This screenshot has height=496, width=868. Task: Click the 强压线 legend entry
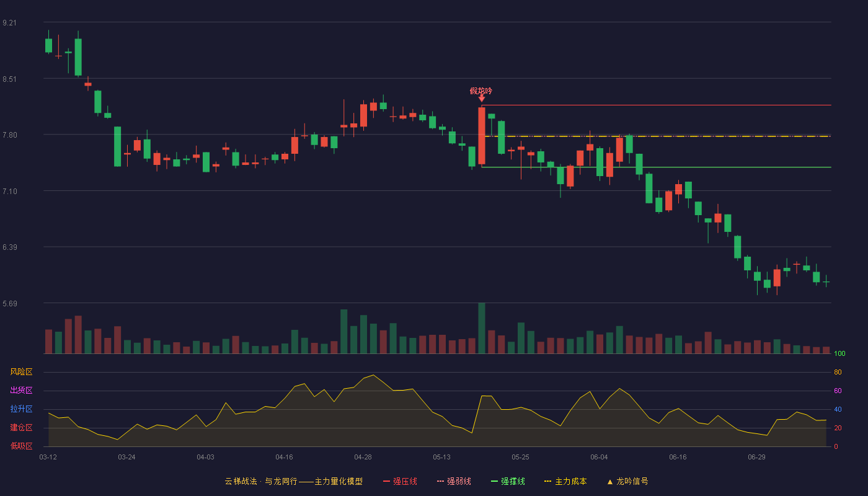click(x=400, y=481)
